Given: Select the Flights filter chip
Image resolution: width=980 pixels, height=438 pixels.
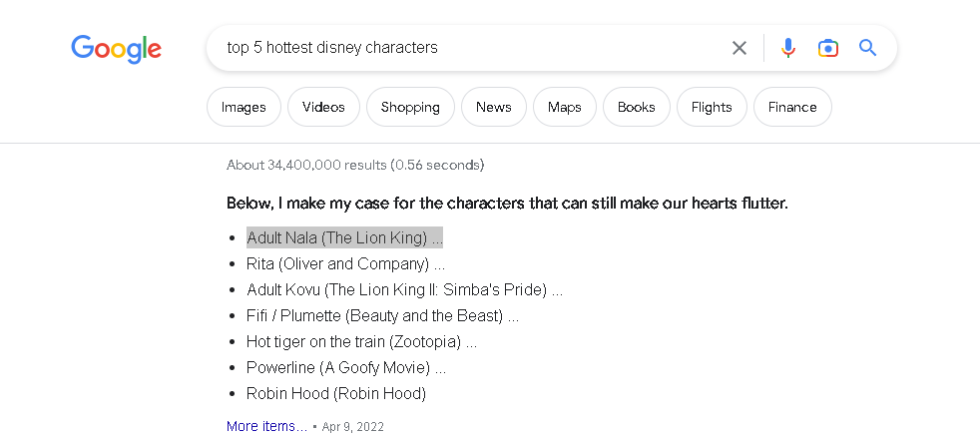Looking at the screenshot, I should [x=712, y=107].
